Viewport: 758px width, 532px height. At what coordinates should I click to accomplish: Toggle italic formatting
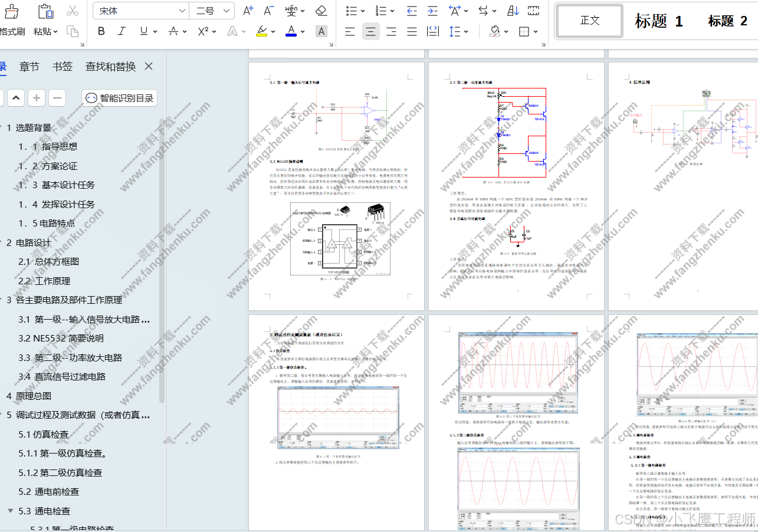point(122,31)
